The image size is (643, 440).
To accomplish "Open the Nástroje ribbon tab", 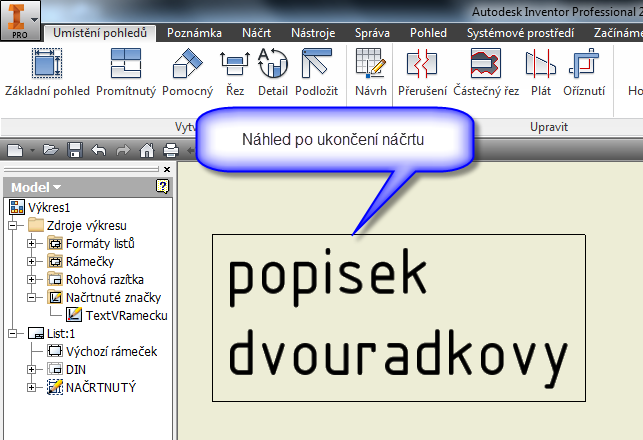I will (312, 33).
